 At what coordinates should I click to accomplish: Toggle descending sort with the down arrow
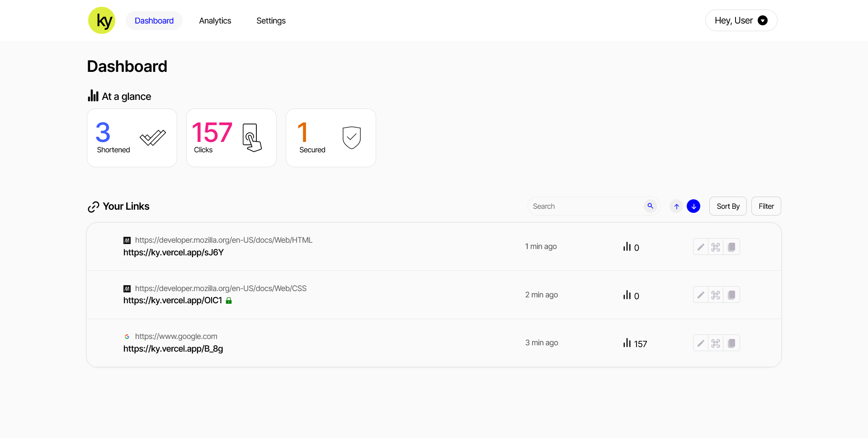pos(693,206)
